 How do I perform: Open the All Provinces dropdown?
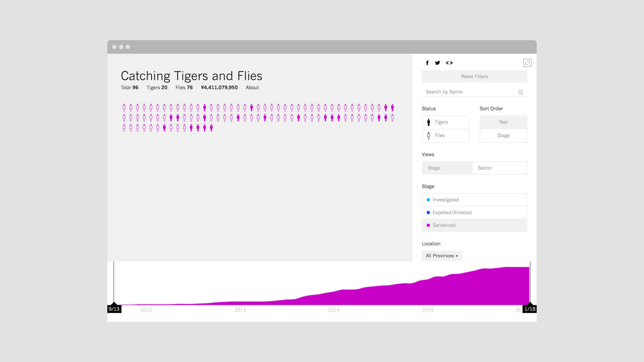pos(442,256)
